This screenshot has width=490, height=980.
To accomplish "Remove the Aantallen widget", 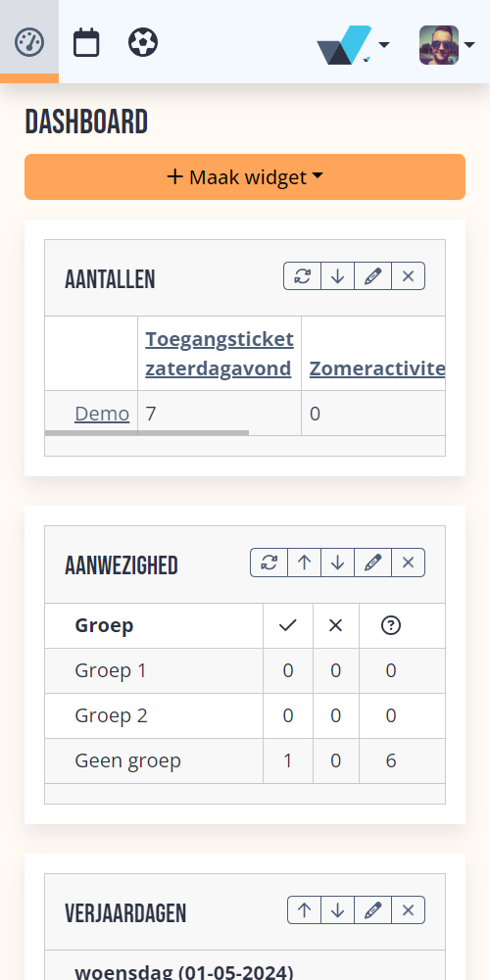I will [408, 276].
